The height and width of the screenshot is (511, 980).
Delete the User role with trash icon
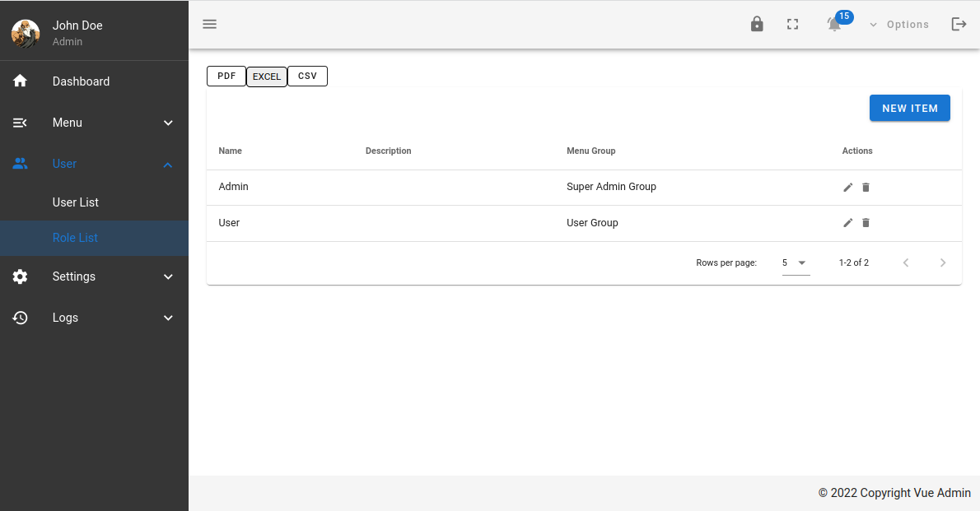pyautogui.click(x=866, y=223)
